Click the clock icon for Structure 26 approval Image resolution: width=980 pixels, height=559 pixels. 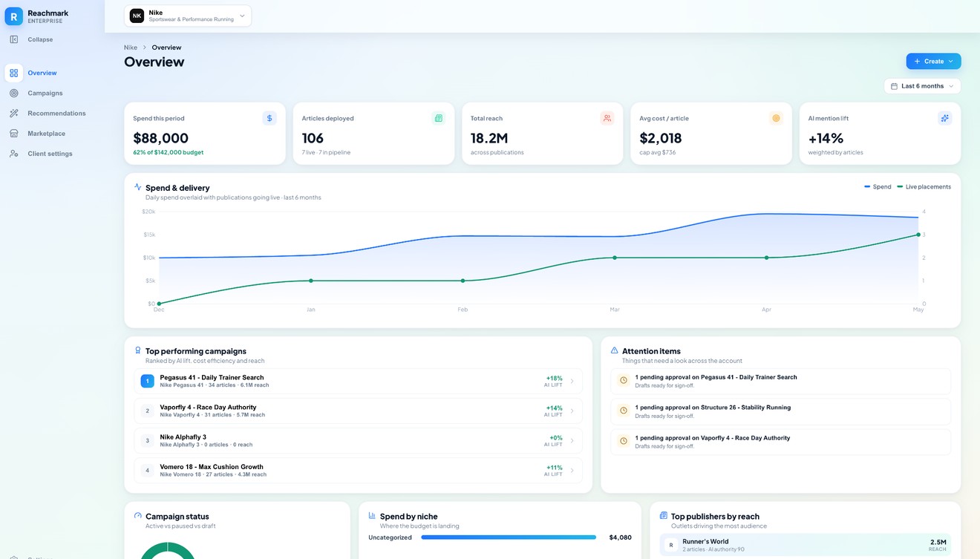[624, 411]
